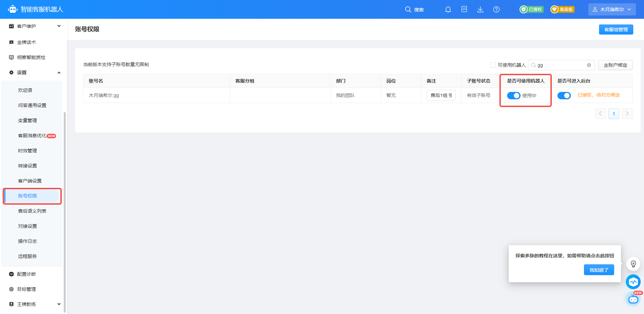Click the 我的团队 department cell
Viewport: 644px width, 314px height.
(x=345, y=95)
